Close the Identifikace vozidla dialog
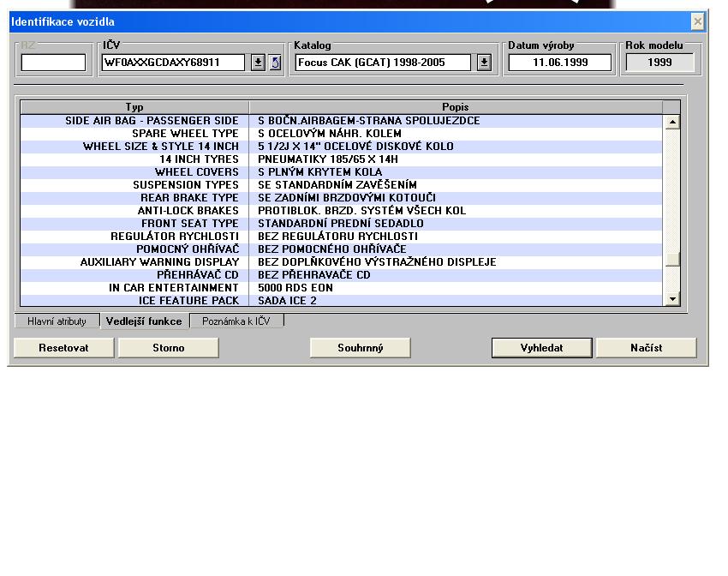Viewport: 728px width, 576px height. click(697, 21)
